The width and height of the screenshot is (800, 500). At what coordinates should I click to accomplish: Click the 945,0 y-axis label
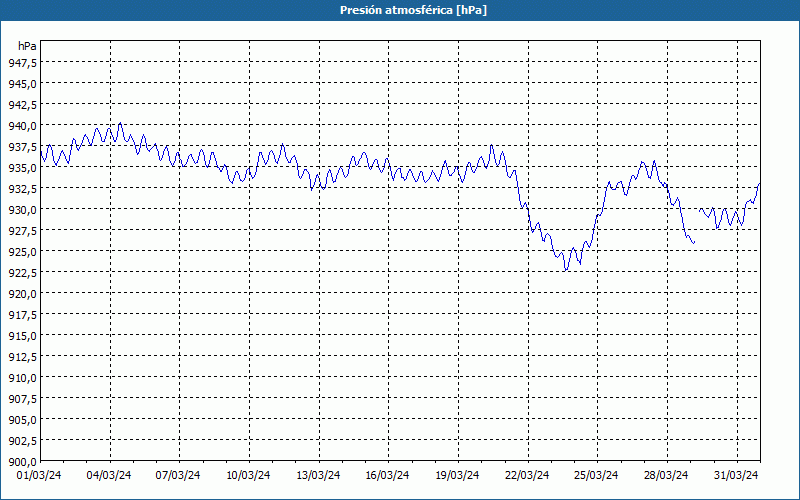coord(22,83)
